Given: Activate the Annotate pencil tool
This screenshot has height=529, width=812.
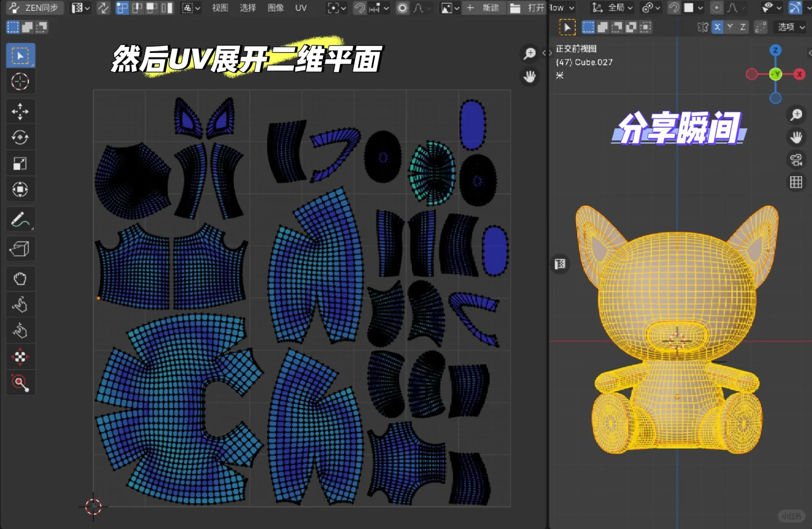Looking at the screenshot, I should point(20,219).
